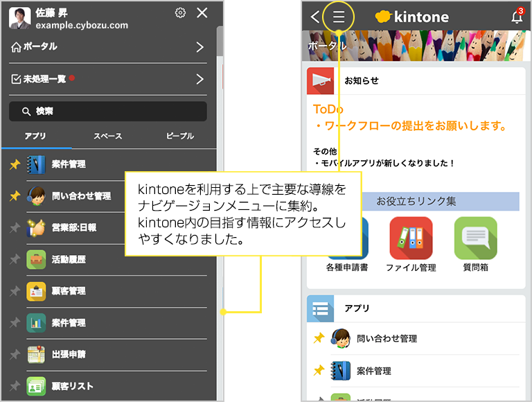Pin the 活動履歴 app
Screen dimensions: 532x402
(15, 259)
